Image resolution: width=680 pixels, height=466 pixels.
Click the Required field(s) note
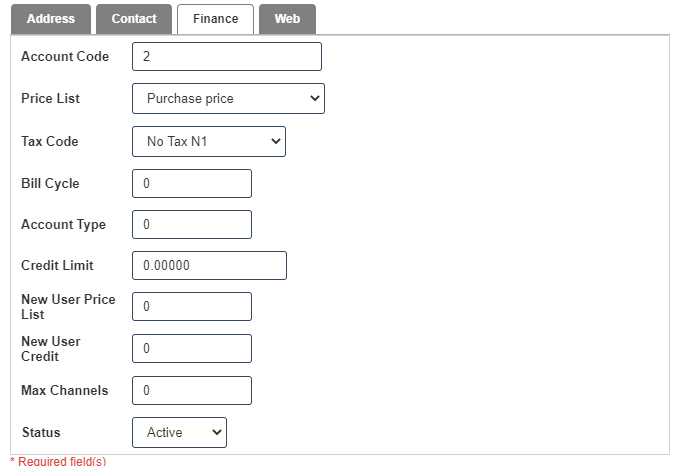pos(58,461)
